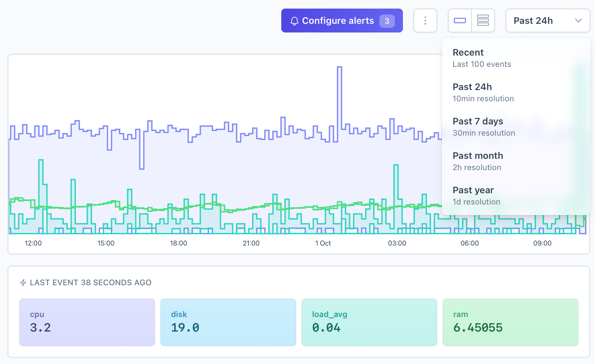Click the 1 Oct axis label
The image size is (595, 364).
coord(323,243)
